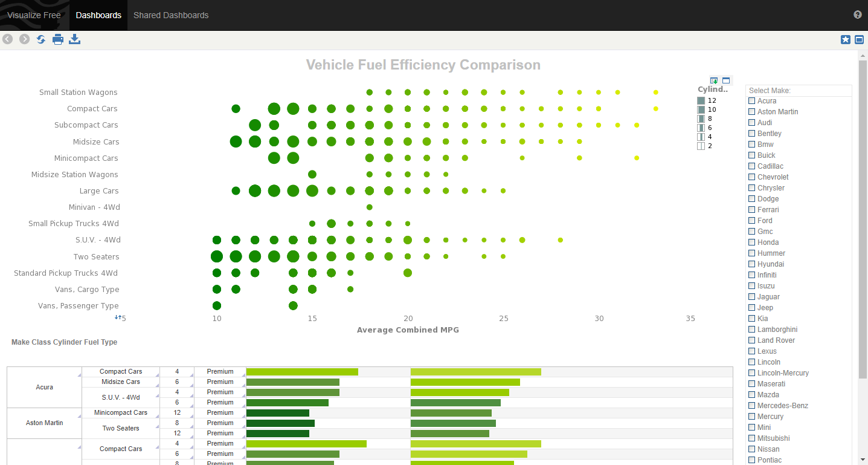Click the "Subcompact Cars" chart label
The image size is (868, 465).
[86, 125]
